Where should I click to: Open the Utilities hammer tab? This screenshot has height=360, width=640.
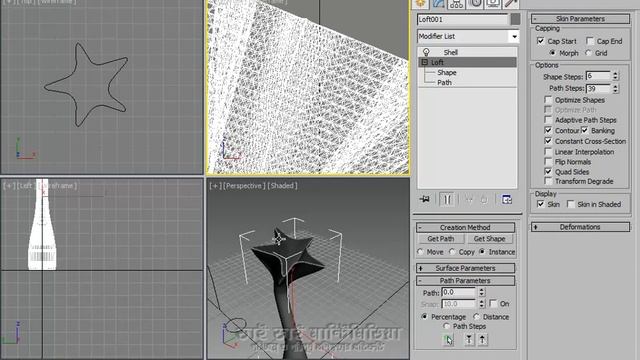pos(511,4)
